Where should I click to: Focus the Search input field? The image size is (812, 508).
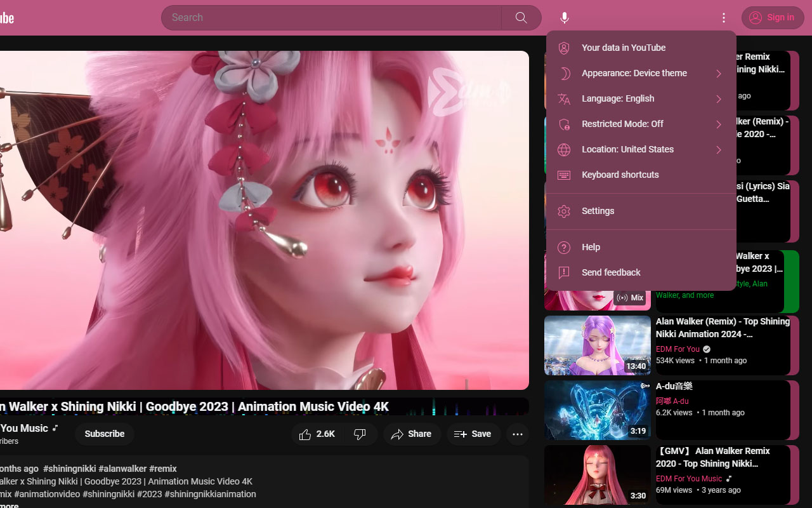pos(332,18)
